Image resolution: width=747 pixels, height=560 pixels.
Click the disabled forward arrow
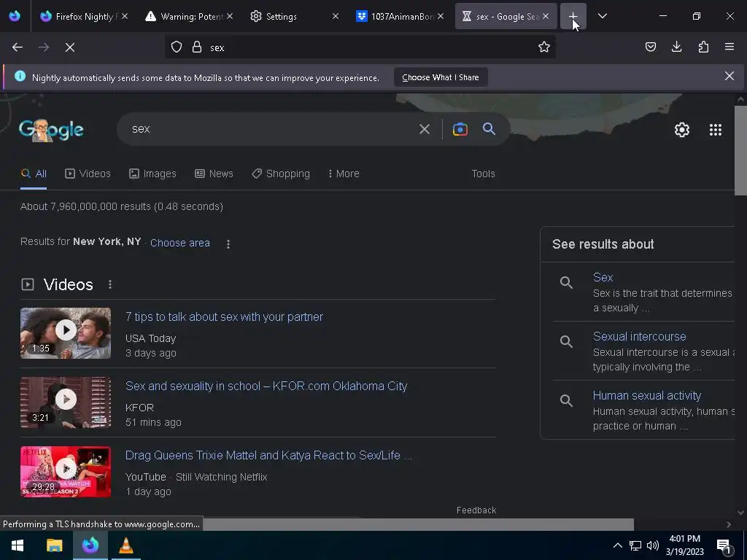pyautogui.click(x=44, y=47)
